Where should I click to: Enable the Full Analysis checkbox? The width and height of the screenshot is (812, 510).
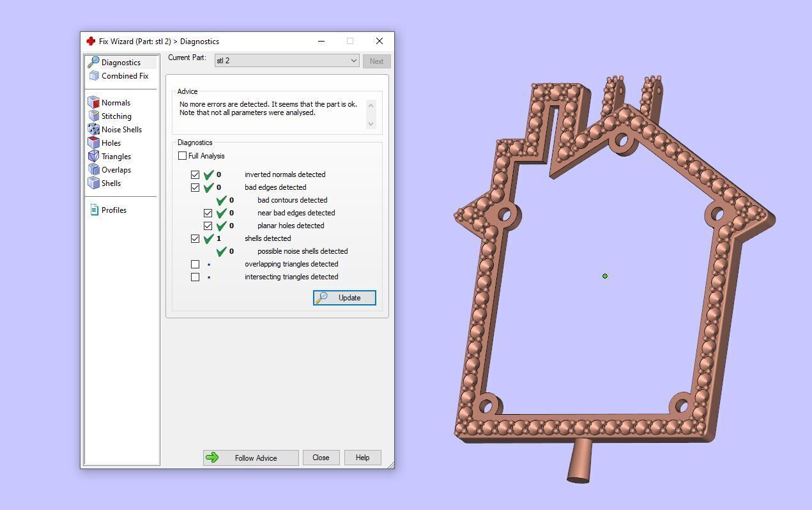pyautogui.click(x=183, y=156)
